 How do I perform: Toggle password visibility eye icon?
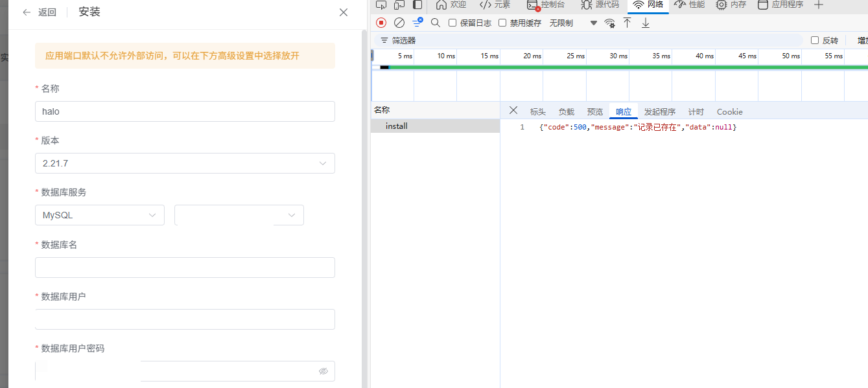[x=323, y=371]
